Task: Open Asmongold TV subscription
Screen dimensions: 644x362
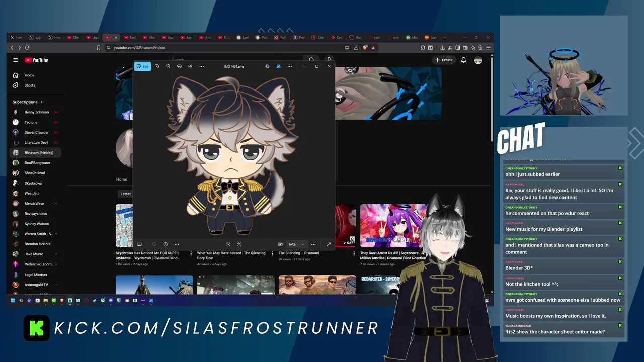Action: [36, 285]
